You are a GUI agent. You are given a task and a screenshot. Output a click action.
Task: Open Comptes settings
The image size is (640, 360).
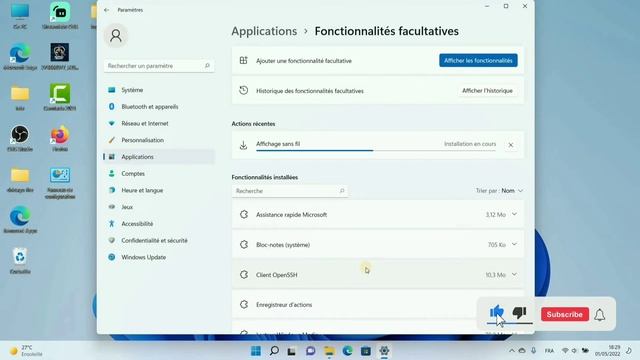coord(159,173)
